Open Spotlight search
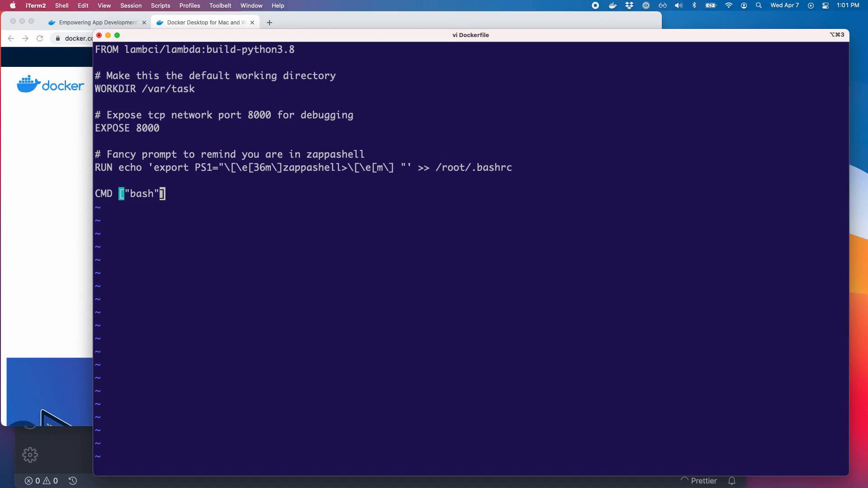Viewport: 868px width, 488px height. point(758,5)
